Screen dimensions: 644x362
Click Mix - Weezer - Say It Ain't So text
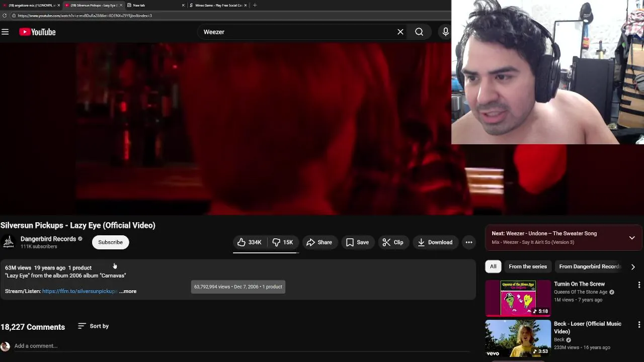click(x=533, y=242)
